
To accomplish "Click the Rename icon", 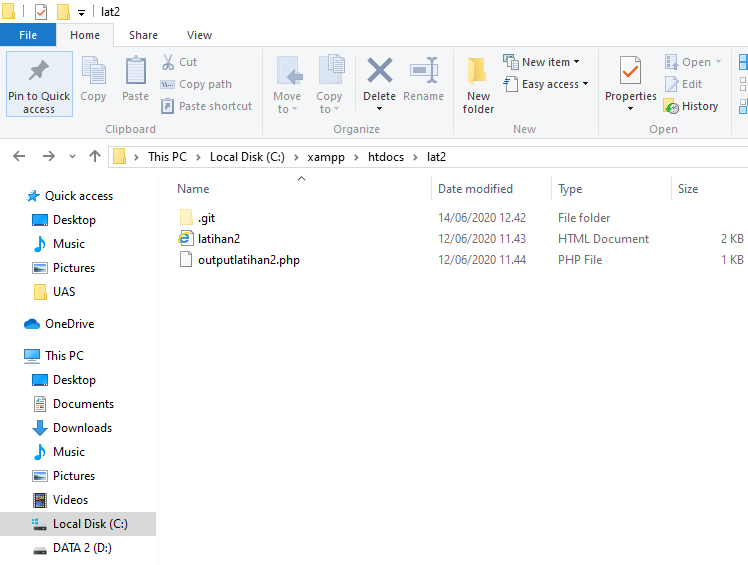I will (424, 71).
